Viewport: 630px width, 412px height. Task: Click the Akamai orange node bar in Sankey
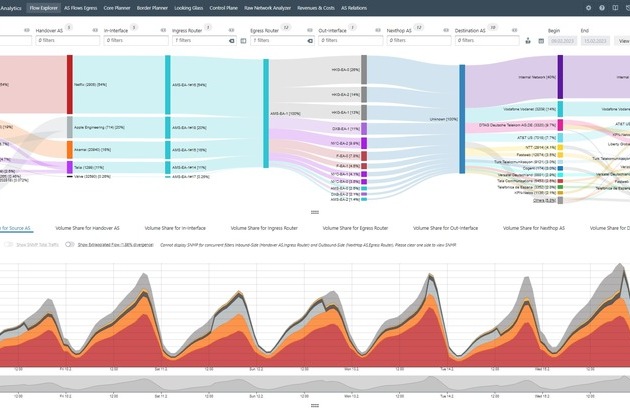pos(70,150)
